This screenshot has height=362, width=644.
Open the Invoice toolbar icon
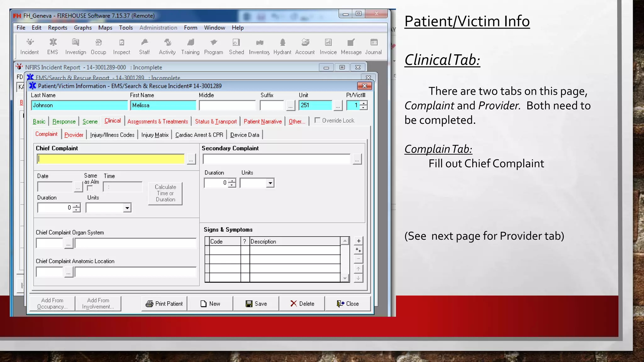[x=328, y=47]
